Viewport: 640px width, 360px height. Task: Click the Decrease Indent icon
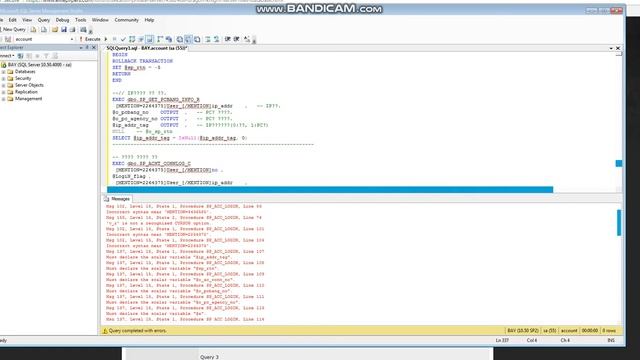(x=227, y=39)
